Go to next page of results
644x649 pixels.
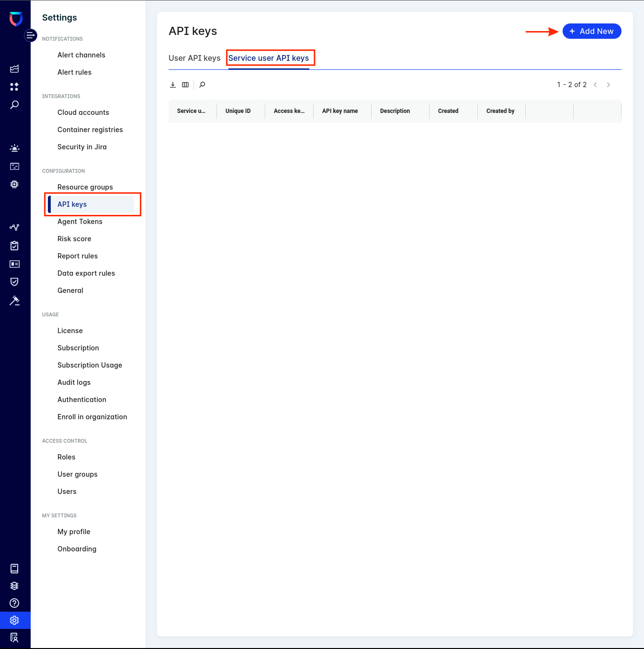pyautogui.click(x=609, y=85)
